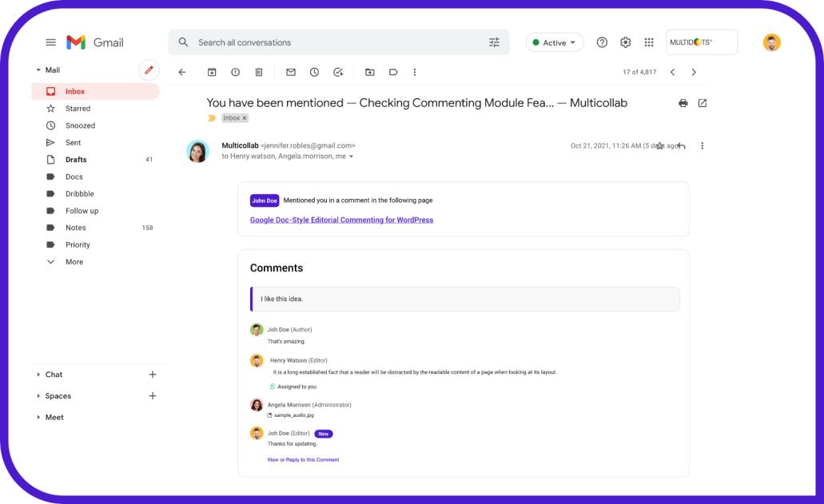
Task: Click the search magnifier icon
Action: [x=183, y=42]
